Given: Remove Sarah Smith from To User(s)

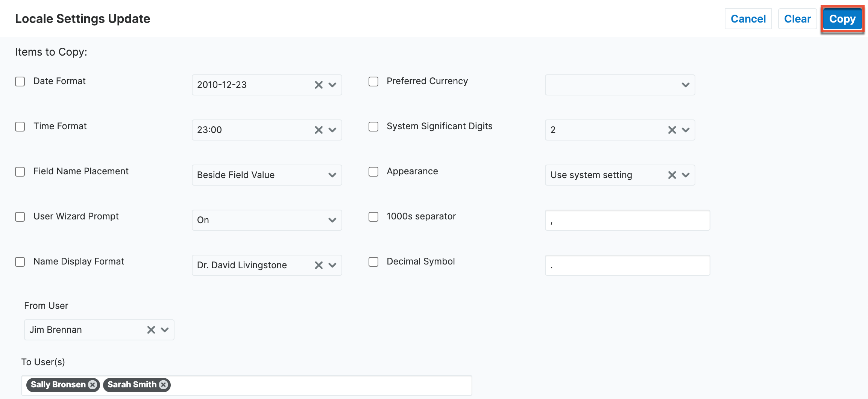Looking at the screenshot, I should point(163,384).
